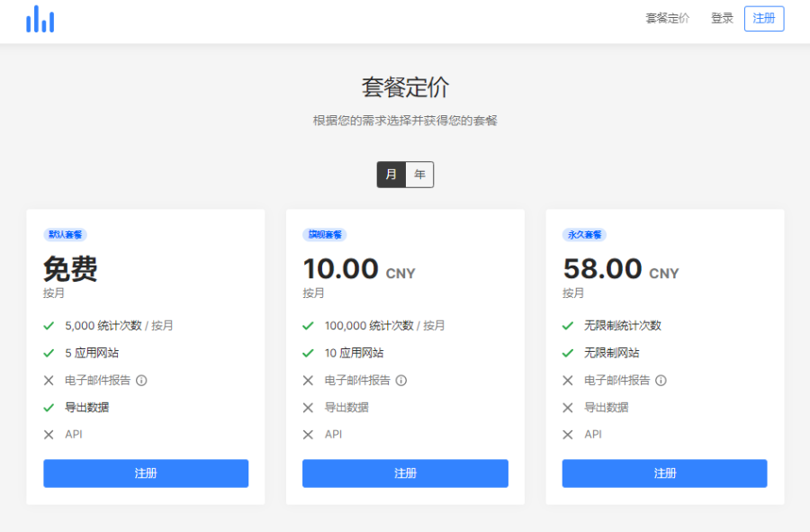810x532 pixels.
Task: Click the green check beside 10 应用网站
Action: pos(309,353)
